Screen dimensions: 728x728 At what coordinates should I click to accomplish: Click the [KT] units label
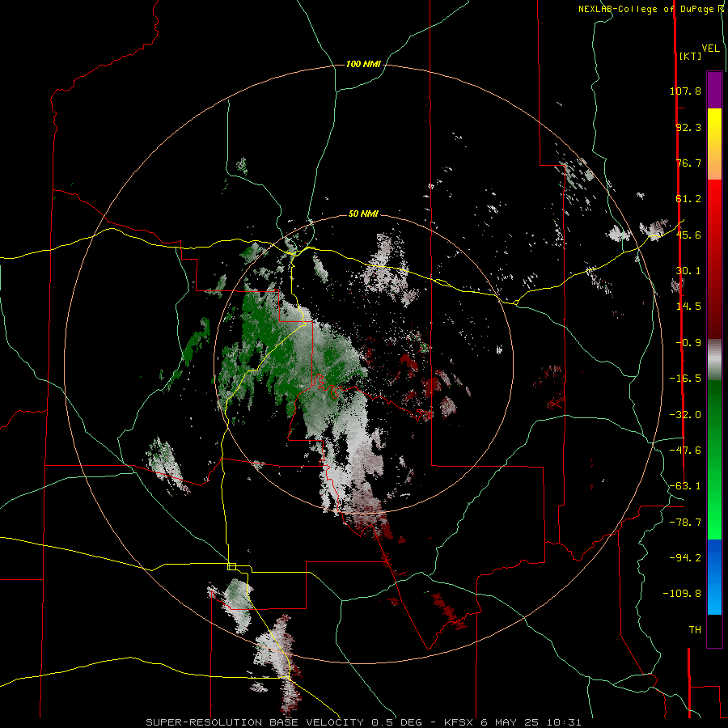click(x=691, y=56)
